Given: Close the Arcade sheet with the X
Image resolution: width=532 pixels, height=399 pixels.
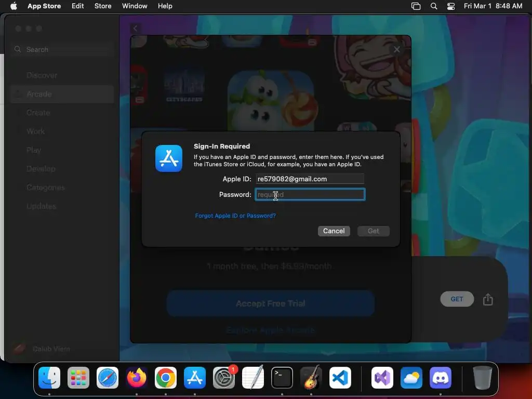Looking at the screenshot, I should [x=396, y=49].
